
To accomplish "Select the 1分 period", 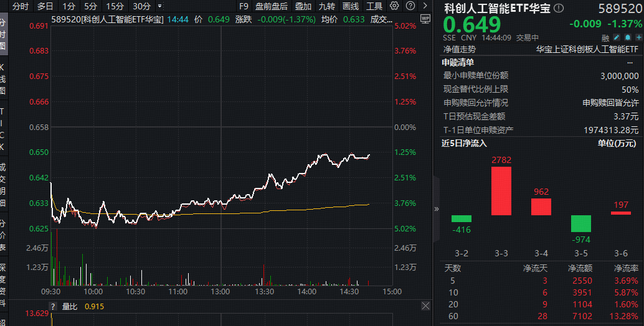I will [69, 6].
